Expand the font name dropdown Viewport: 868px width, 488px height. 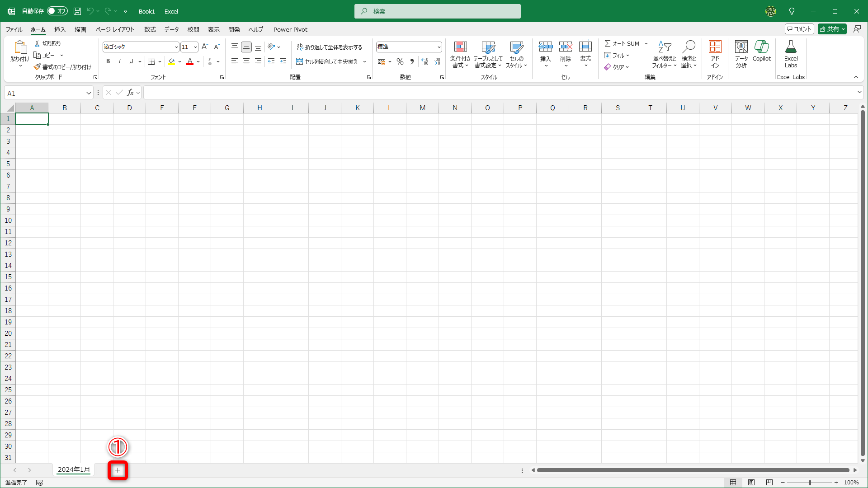coord(176,47)
